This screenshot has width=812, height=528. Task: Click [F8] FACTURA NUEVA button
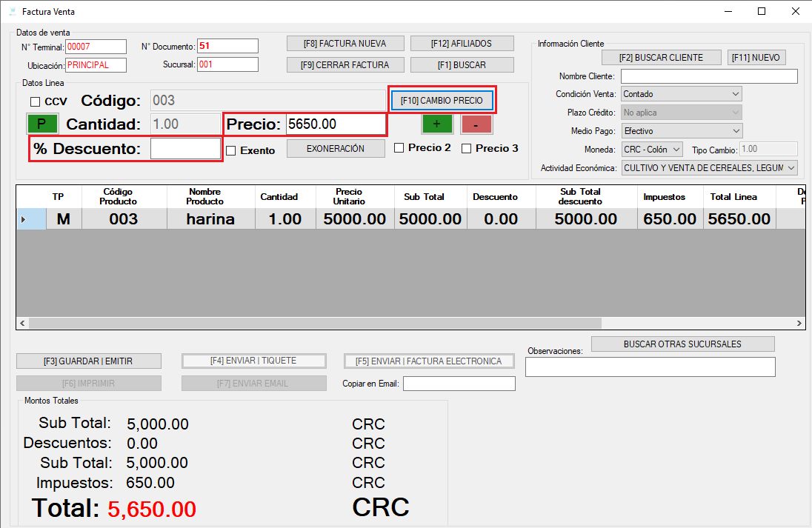click(345, 44)
